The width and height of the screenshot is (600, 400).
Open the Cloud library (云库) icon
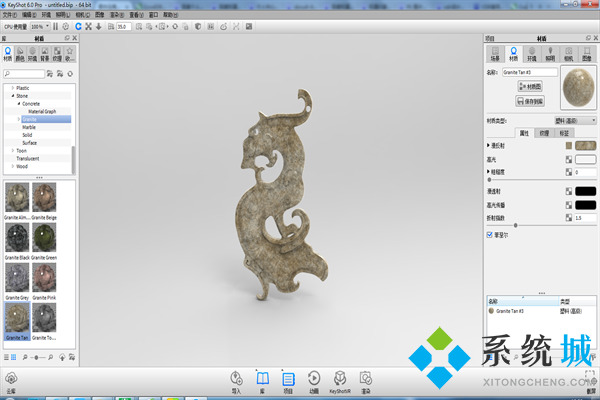(x=11, y=380)
